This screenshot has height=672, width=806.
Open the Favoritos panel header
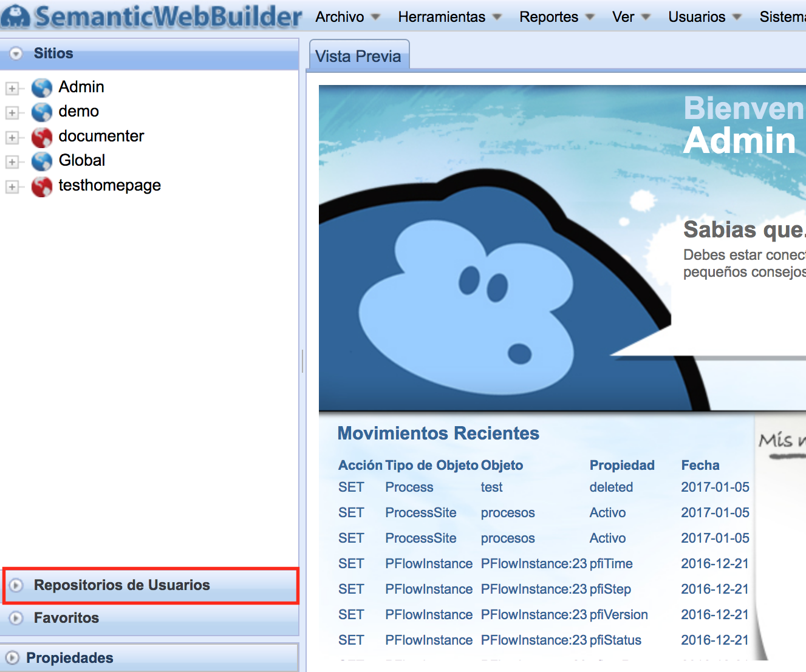click(x=149, y=618)
